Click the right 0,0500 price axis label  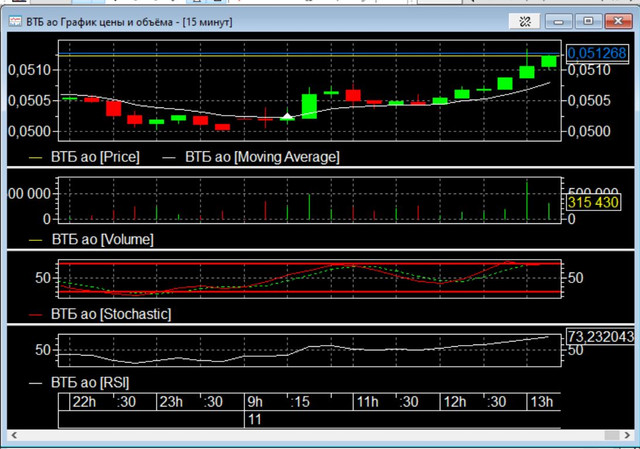(x=589, y=131)
